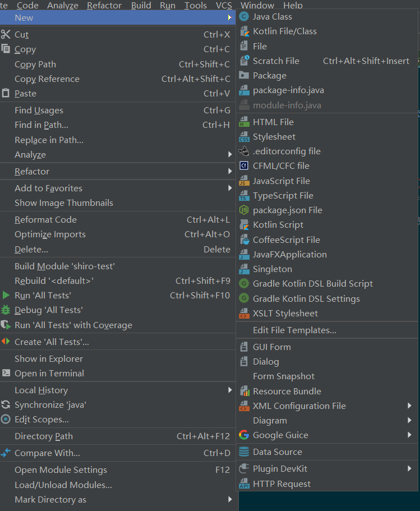Choose Build Module 'shiro-test'
The height and width of the screenshot is (511, 420).
point(118,266)
